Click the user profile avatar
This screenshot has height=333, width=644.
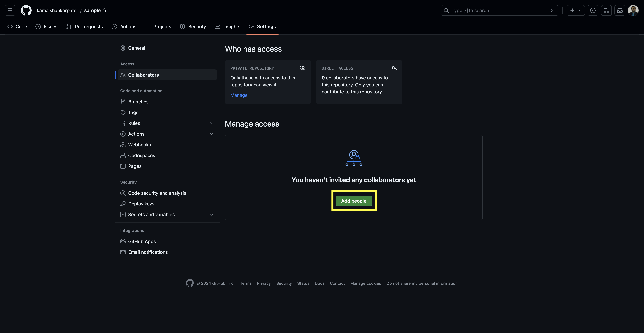[x=633, y=11]
